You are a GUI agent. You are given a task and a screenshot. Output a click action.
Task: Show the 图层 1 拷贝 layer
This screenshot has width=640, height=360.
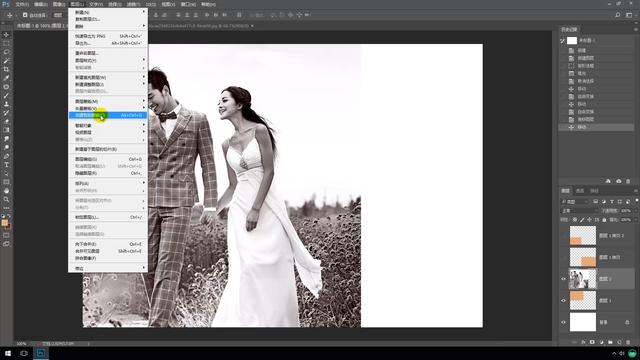coord(563,258)
